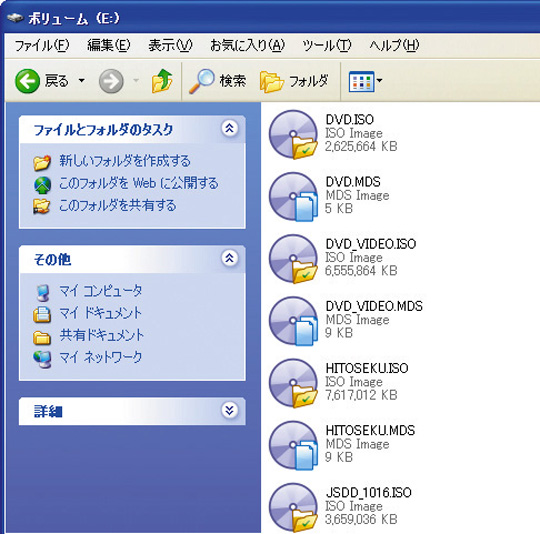Expand the 詳細 details panel
Viewport: 540px width, 534px height.
click(x=229, y=410)
